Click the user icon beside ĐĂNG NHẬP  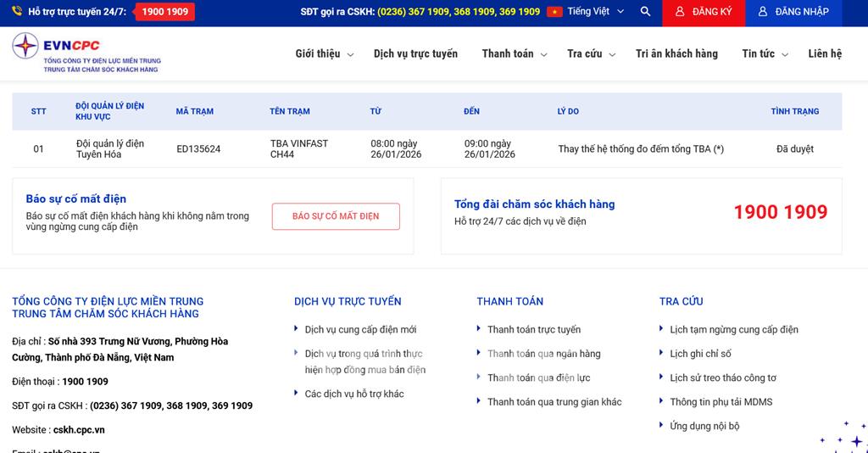pos(763,12)
